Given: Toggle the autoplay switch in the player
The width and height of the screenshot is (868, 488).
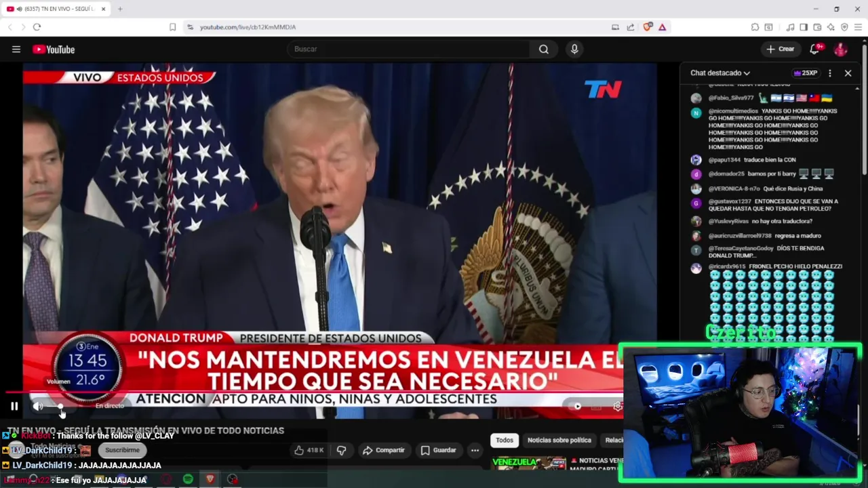Looking at the screenshot, I should pyautogui.click(x=575, y=406).
